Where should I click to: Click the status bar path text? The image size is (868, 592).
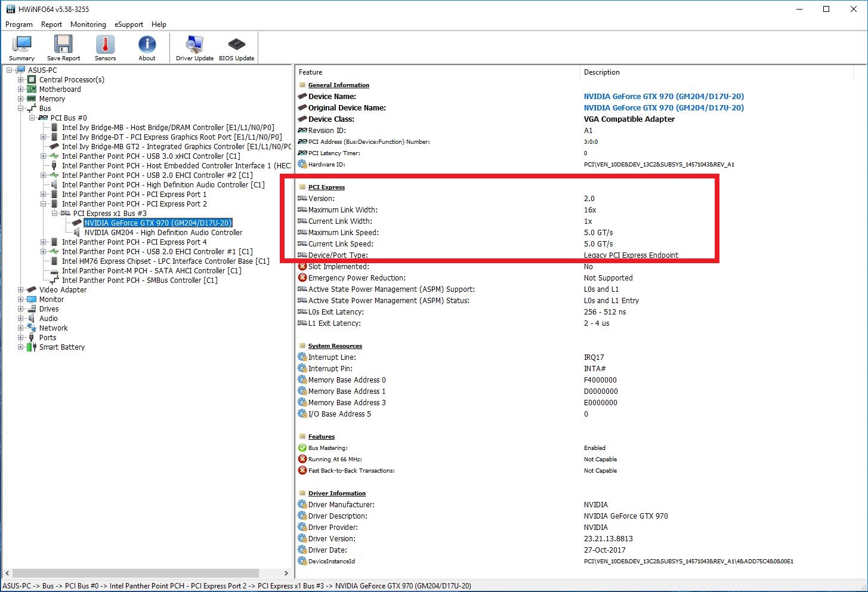(x=237, y=586)
